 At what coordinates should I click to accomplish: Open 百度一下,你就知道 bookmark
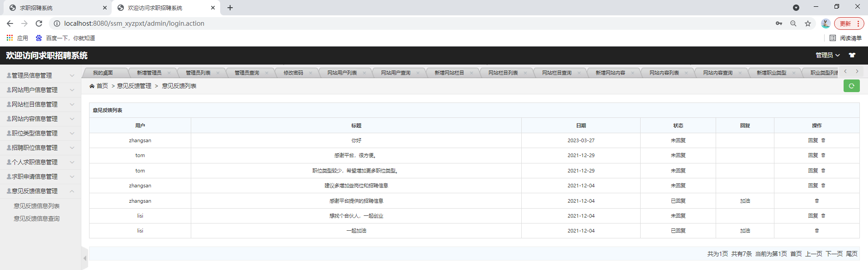point(66,38)
